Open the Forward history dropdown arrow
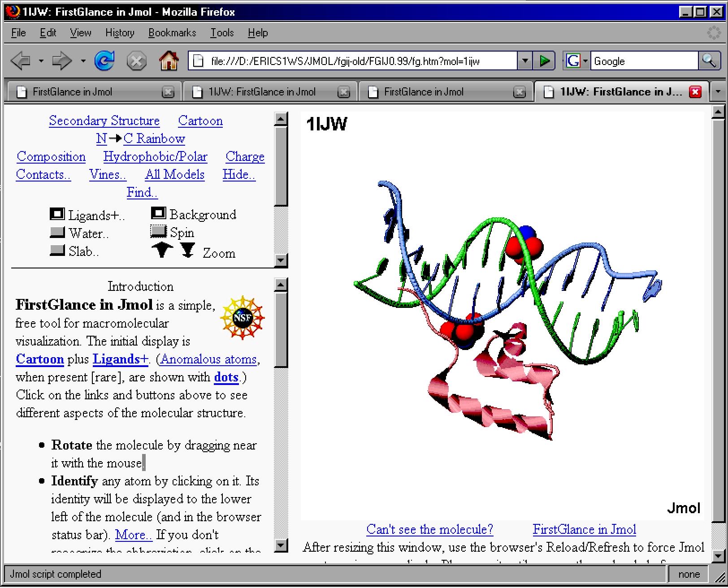Viewport: 728px width, 588px height. [x=83, y=61]
